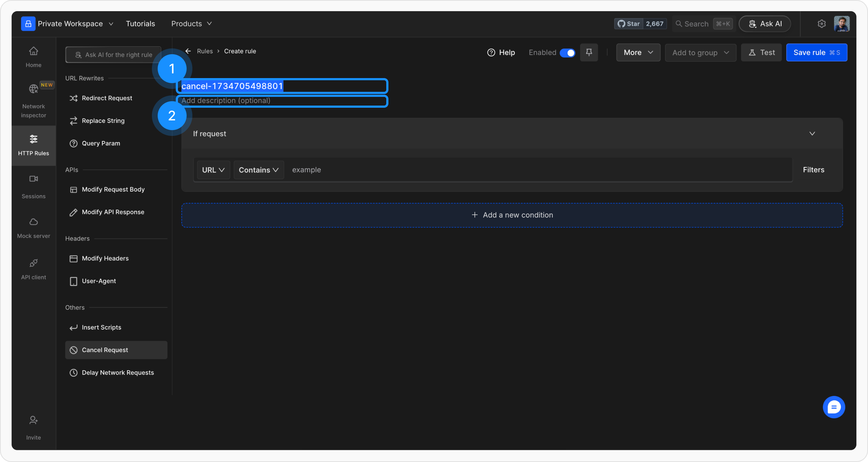Viewport: 868px width, 462px height.
Task: Open settings via the gear icon
Action: click(x=821, y=24)
